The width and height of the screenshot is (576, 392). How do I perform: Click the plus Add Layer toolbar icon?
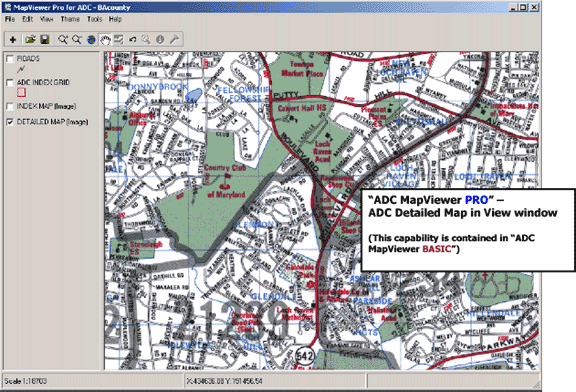(x=13, y=39)
